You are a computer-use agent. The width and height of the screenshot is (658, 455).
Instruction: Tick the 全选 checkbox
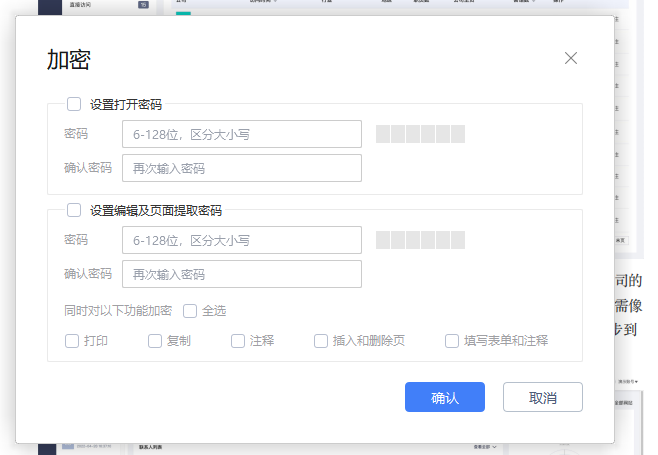190,311
